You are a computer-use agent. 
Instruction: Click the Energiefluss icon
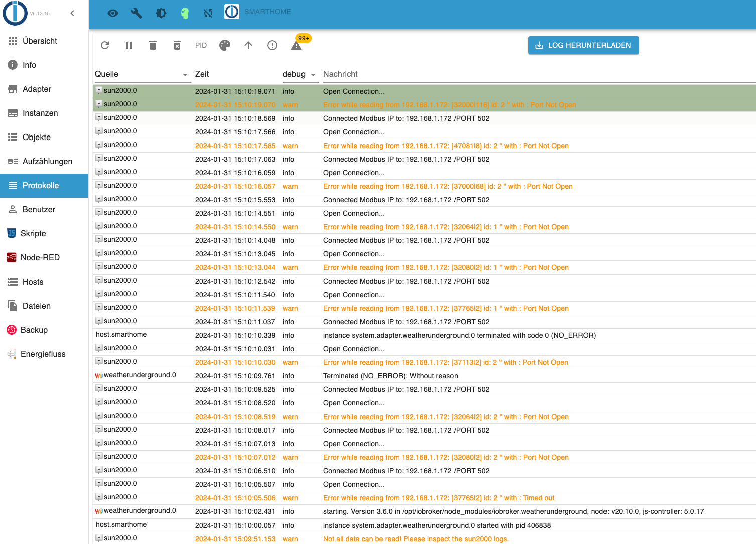pos(12,354)
